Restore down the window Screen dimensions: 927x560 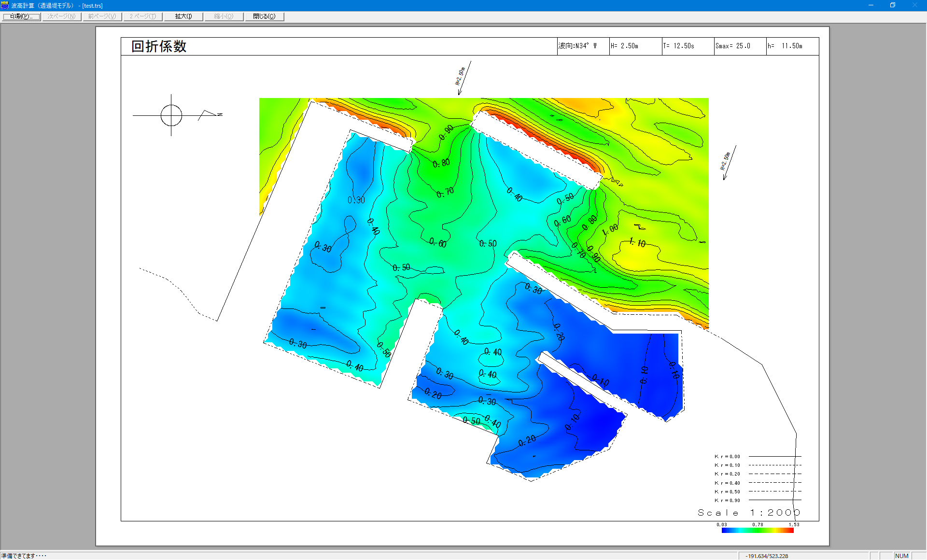click(893, 5)
